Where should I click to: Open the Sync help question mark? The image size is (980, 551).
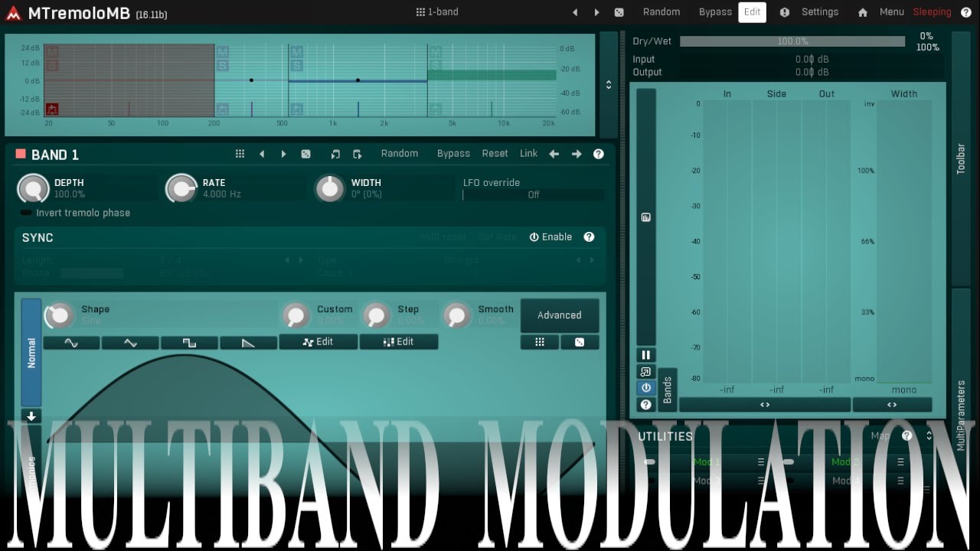(589, 237)
